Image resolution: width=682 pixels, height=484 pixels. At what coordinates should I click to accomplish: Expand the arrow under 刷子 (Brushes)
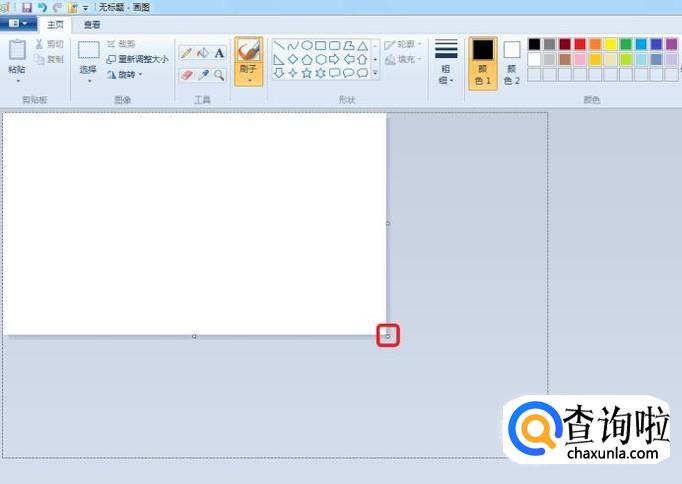pos(249,80)
